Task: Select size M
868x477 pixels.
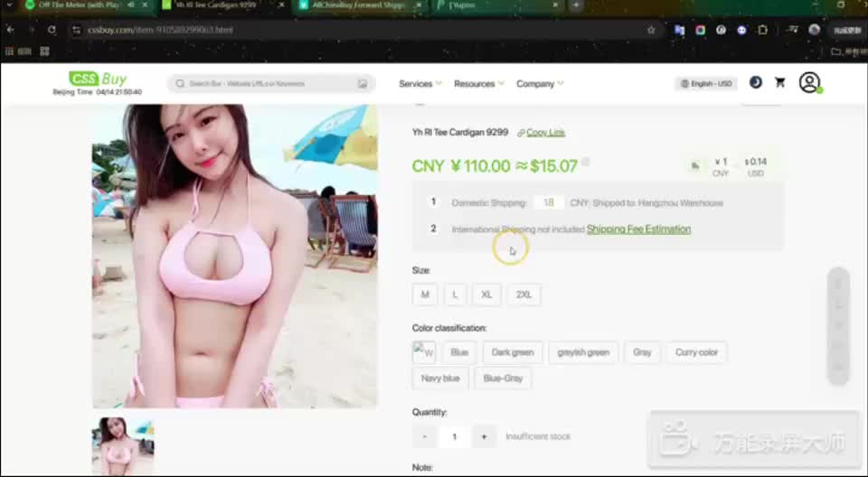Action: 425,295
